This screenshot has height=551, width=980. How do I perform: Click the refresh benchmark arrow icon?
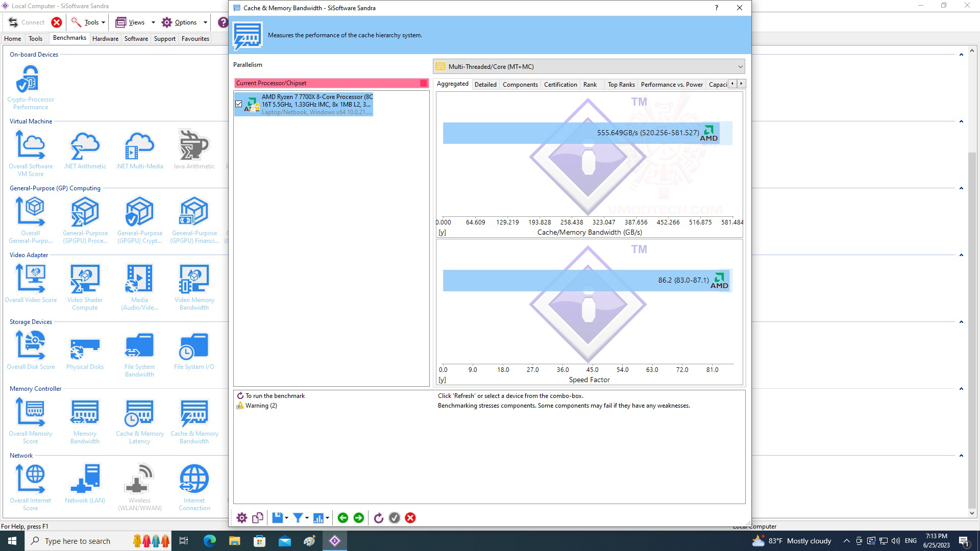(x=378, y=518)
